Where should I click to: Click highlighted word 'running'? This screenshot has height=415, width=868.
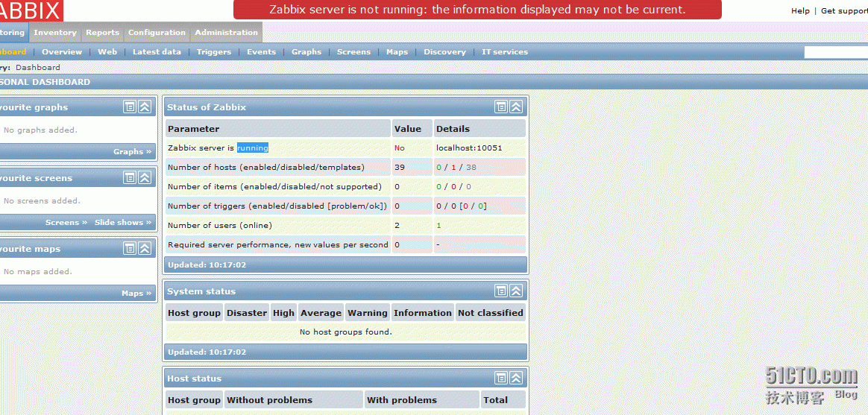[253, 148]
